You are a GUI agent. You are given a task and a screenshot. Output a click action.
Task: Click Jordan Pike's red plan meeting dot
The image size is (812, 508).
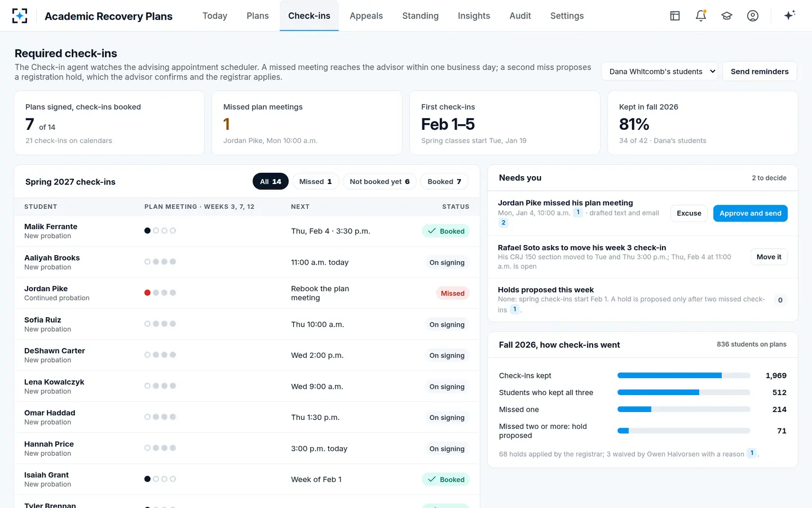[148, 293]
